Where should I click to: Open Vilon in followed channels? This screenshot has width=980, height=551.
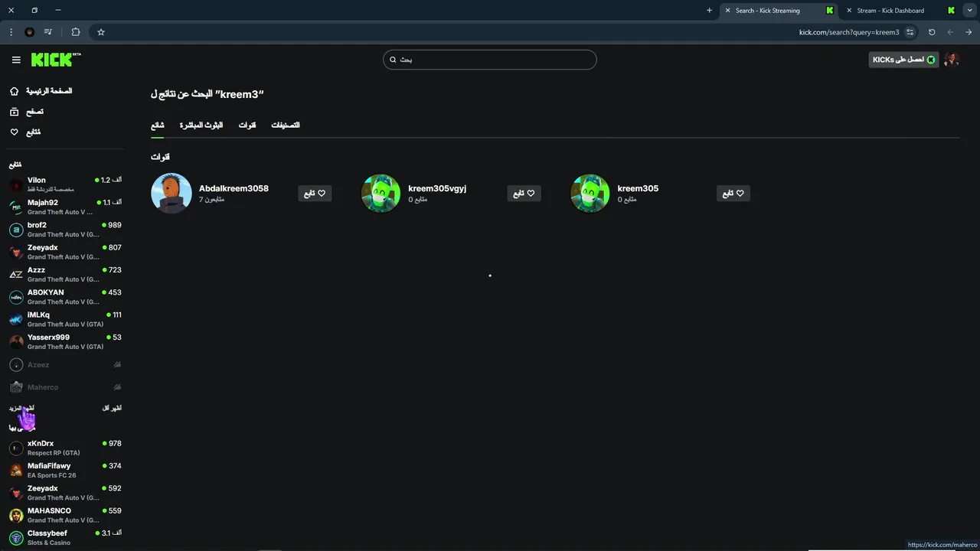coord(65,184)
